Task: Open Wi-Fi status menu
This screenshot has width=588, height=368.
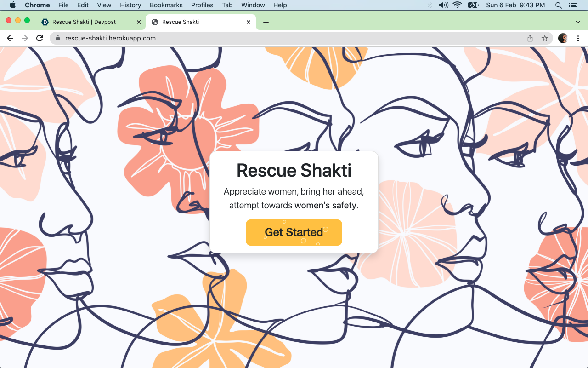Action: tap(457, 5)
